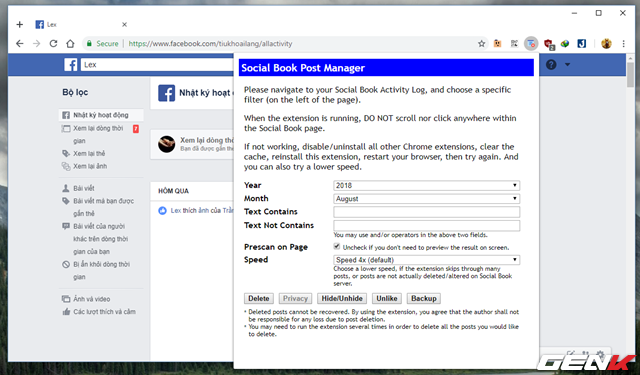Viewport: 640px width, 375px height.
Task: Bookmark this page with the star icon
Action: click(482, 44)
